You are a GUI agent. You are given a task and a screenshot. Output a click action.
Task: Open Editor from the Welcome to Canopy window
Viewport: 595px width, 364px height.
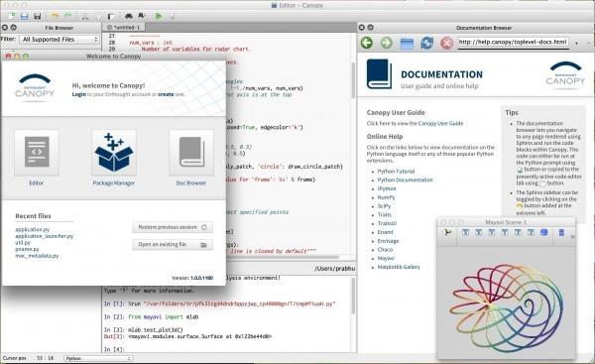(x=37, y=152)
